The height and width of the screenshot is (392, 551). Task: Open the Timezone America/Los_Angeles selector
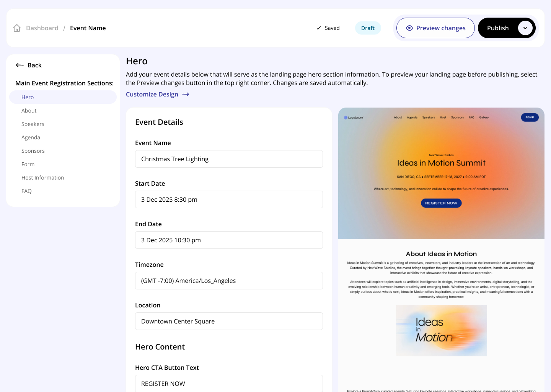pos(229,281)
